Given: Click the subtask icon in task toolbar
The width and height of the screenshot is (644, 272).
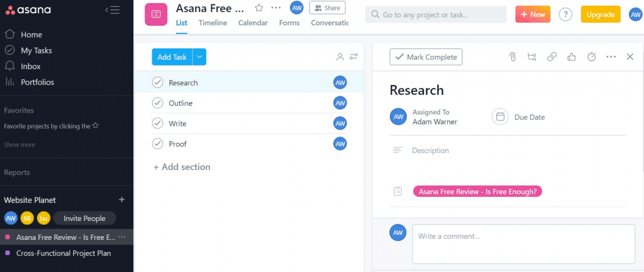Looking at the screenshot, I should tap(532, 57).
